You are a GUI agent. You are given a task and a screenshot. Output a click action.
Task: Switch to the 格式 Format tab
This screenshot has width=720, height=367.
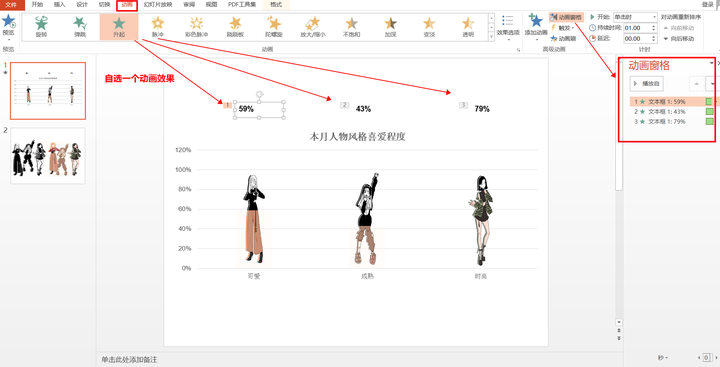276,5
